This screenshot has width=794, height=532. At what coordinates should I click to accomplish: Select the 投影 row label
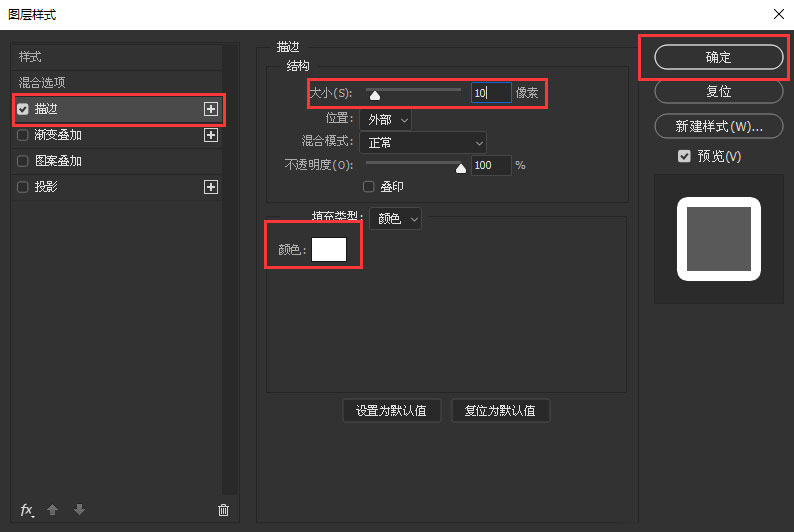pyautogui.click(x=46, y=187)
